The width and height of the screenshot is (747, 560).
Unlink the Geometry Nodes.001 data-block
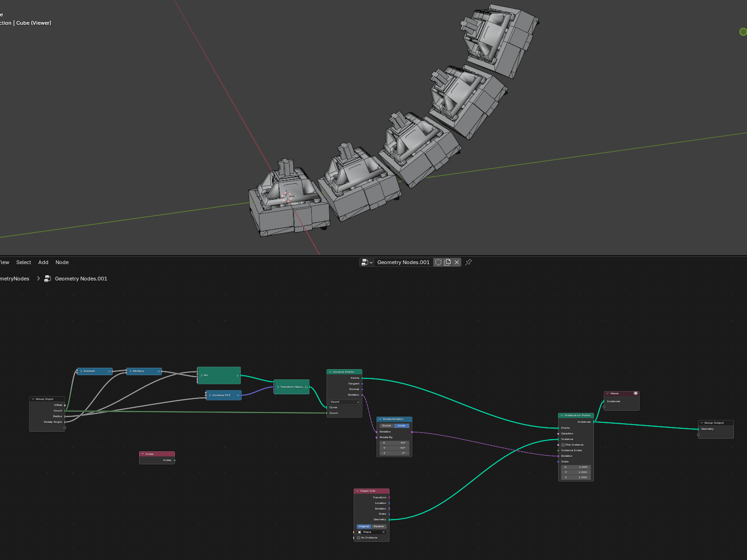pos(457,262)
